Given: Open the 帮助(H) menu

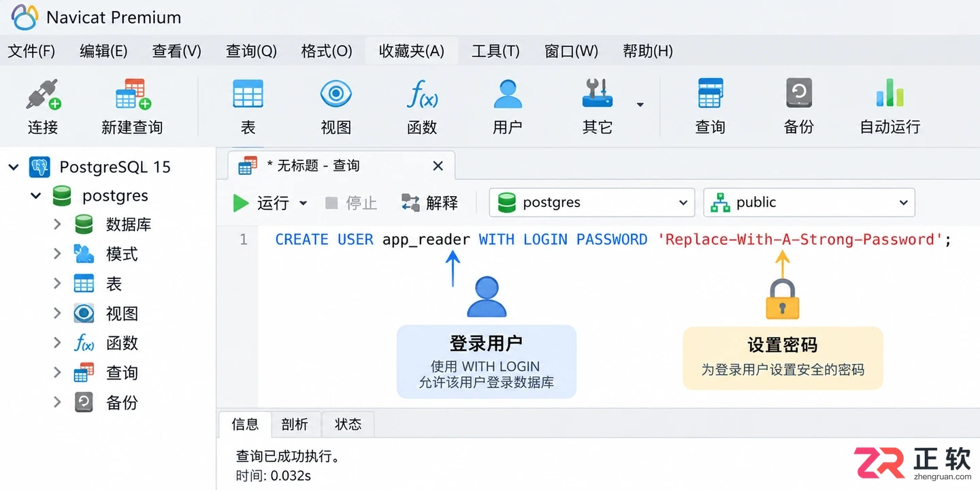Looking at the screenshot, I should (x=648, y=51).
